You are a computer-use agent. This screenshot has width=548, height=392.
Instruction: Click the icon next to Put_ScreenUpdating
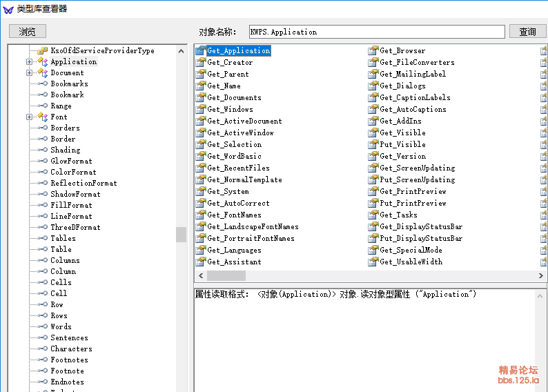point(373,179)
